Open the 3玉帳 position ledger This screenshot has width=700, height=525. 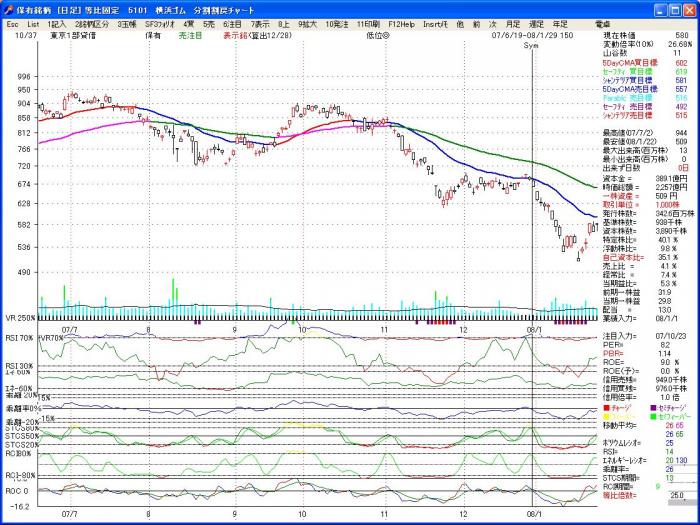[126, 22]
